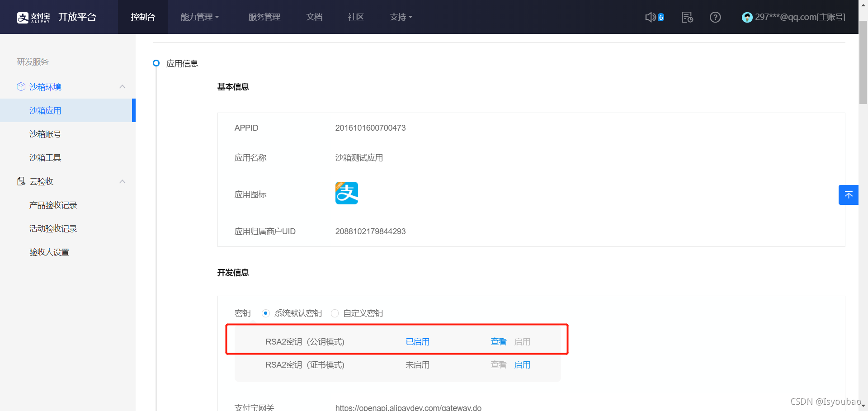This screenshot has height=411, width=868.
Task: Go to the 控制台 tab
Action: click(143, 17)
